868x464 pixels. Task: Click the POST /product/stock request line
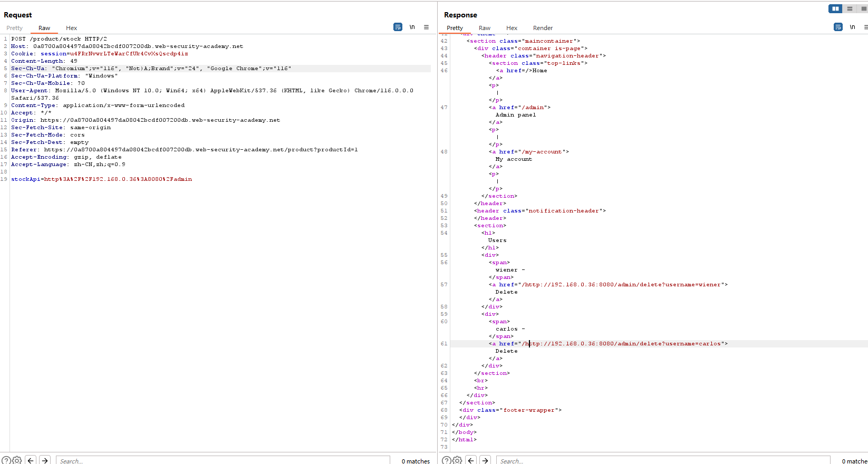point(59,39)
